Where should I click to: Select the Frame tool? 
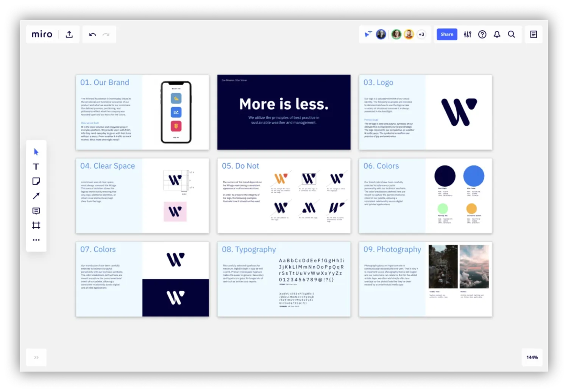(x=36, y=225)
